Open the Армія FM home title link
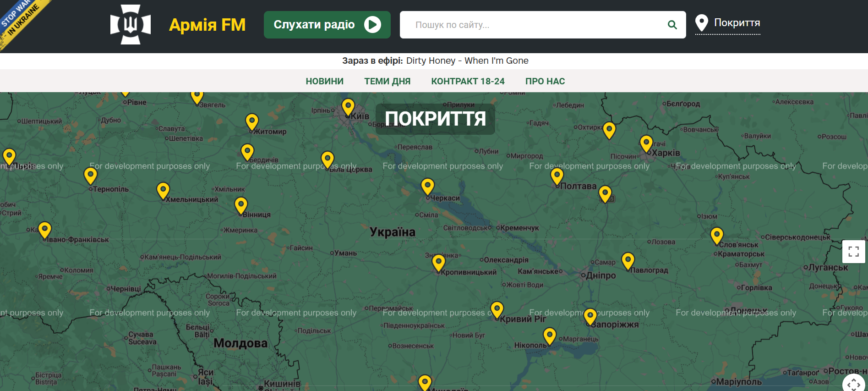This screenshot has height=391, width=868. point(207,25)
